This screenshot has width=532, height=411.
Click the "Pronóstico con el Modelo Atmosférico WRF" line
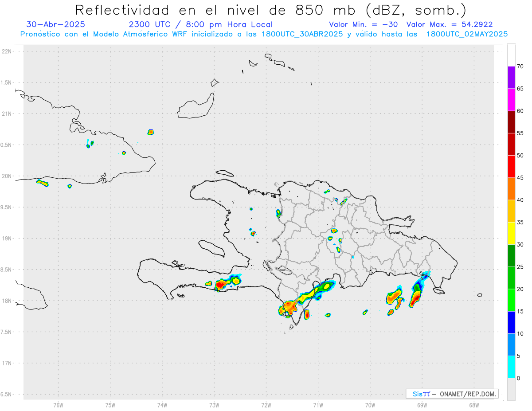264,34
